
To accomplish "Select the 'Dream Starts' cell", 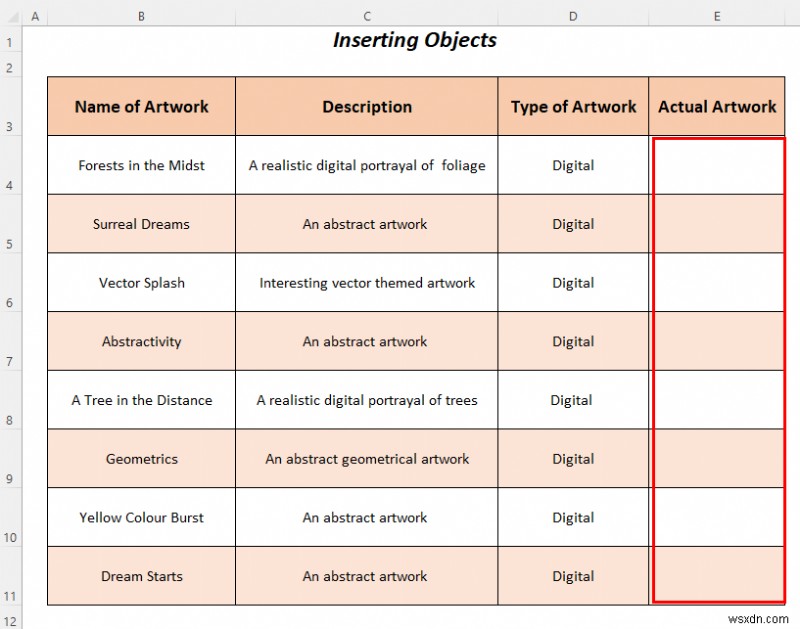I will click(141, 575).
